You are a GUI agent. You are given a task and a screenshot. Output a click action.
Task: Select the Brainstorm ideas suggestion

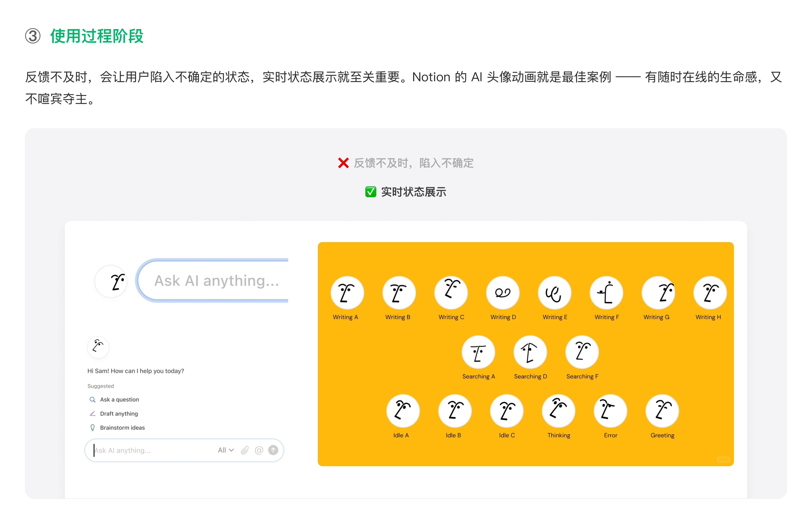117,428
